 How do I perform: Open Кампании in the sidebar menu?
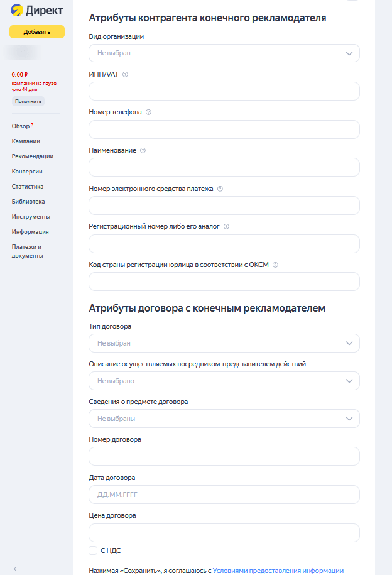[x=26, y=141]
